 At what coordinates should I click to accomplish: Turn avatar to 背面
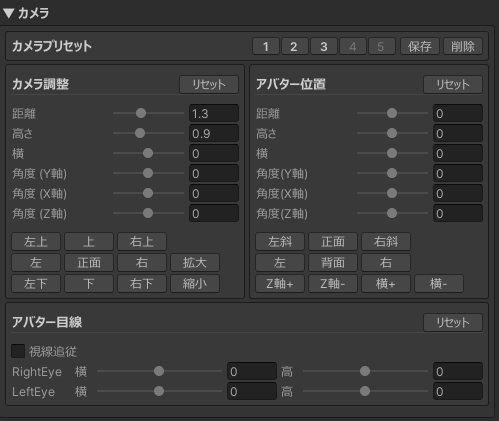click(333, 263)
